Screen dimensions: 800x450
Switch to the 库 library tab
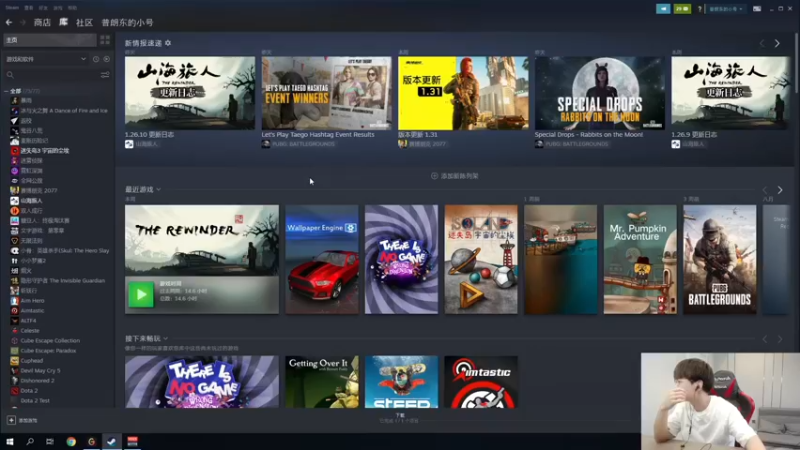click(x=63, y=22)
